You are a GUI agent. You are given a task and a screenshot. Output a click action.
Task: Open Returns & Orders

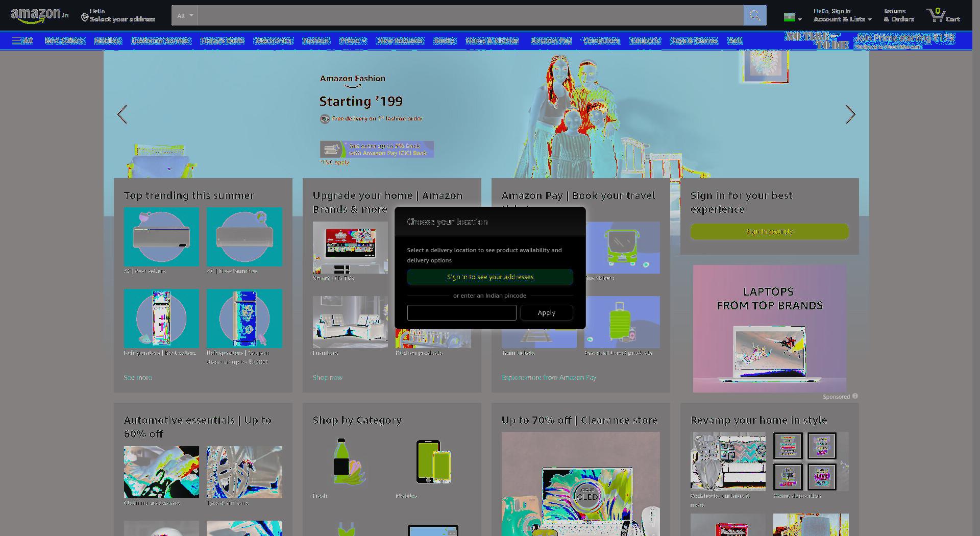898,15
